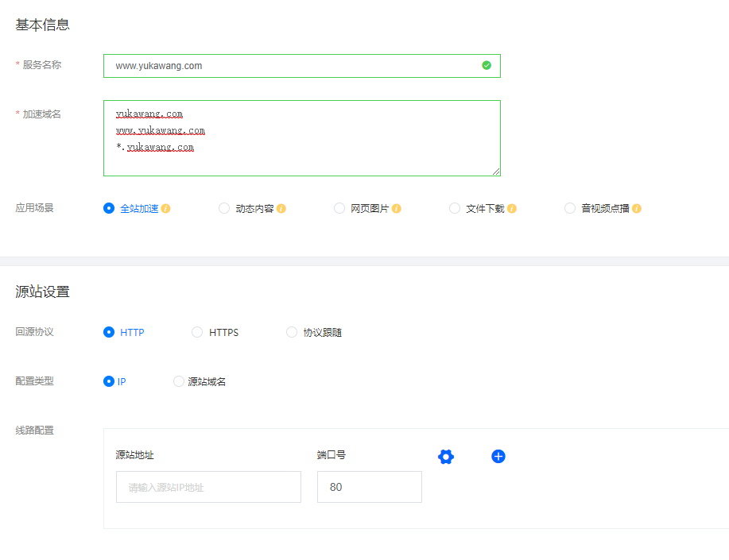Set origin protocol to HTTPS
Image resolution: width=729 pixels, height=560 pixels.
point(197,332)
